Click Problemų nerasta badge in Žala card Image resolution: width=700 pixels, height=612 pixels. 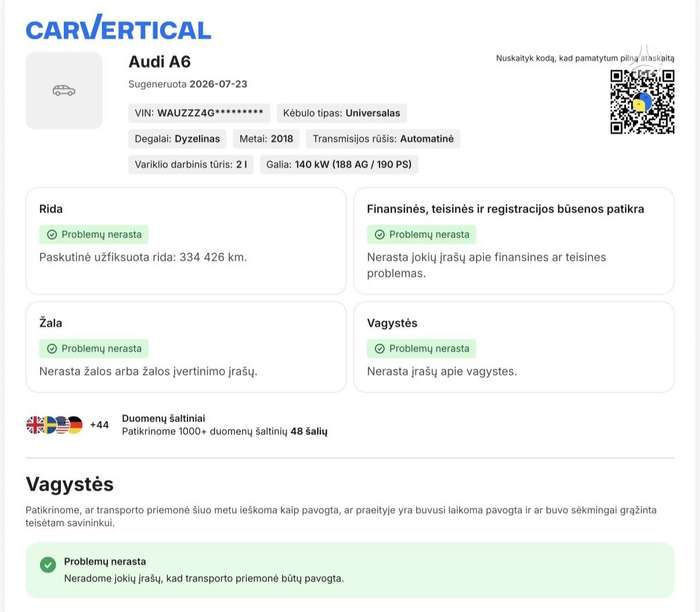point(94,349)
